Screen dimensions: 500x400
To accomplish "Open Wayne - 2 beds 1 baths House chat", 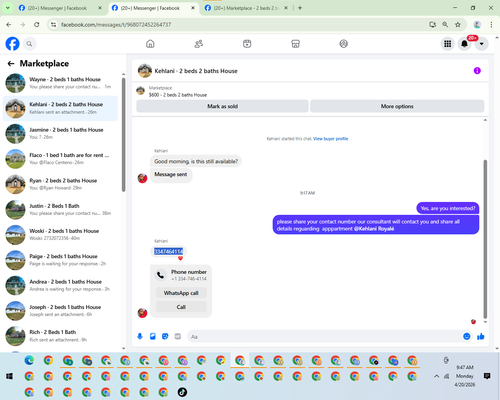I will coord(60,83).
